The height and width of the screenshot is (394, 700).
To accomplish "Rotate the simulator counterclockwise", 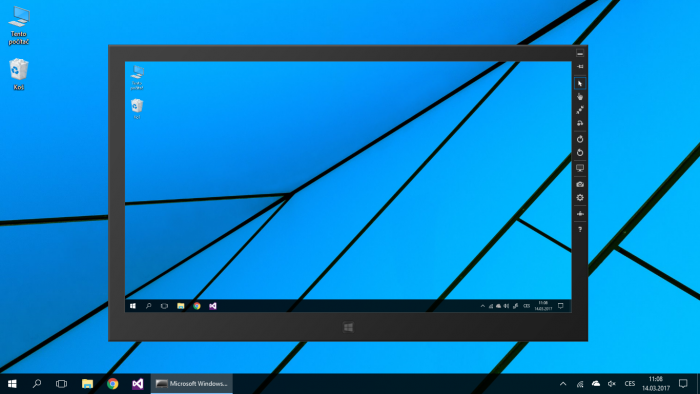I will [x=580, y=153].
